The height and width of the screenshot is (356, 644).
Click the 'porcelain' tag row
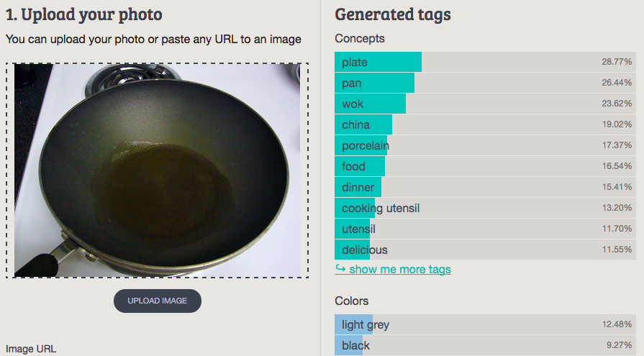coord(485,145)
